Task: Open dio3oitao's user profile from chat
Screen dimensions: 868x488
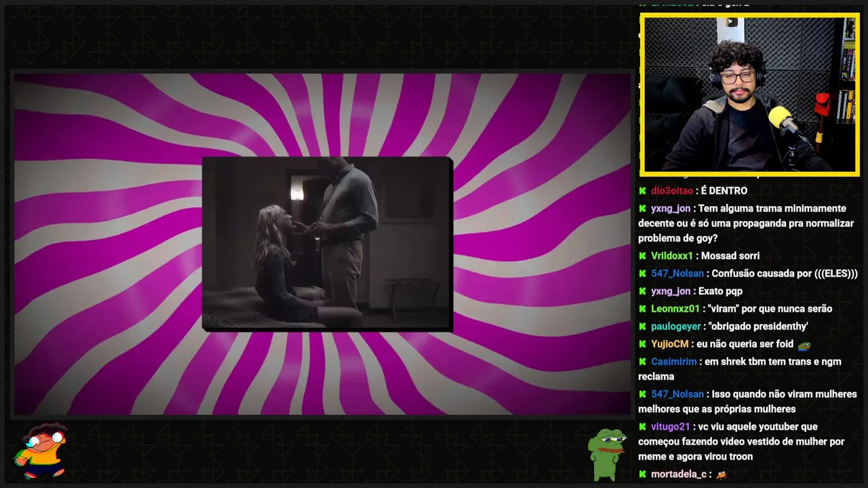Action: (x=672, y=191)
